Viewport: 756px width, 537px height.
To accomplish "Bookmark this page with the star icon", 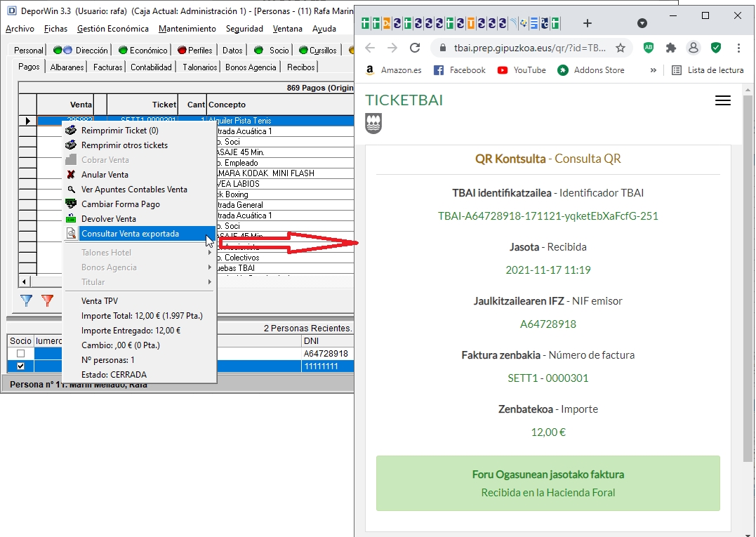I will point(621,48).
